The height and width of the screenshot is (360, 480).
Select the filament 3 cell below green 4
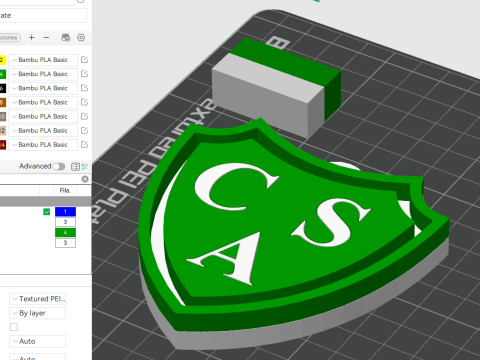65,243
